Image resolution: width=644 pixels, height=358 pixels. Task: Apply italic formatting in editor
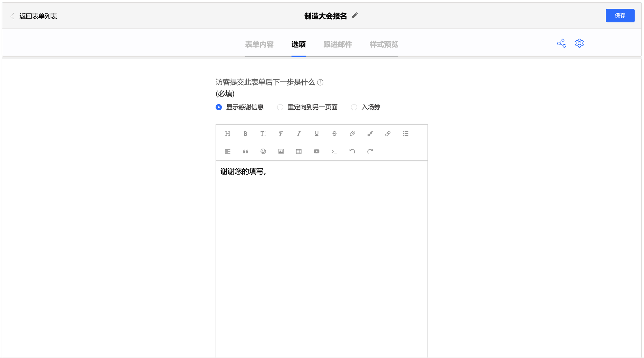point(298,133)
